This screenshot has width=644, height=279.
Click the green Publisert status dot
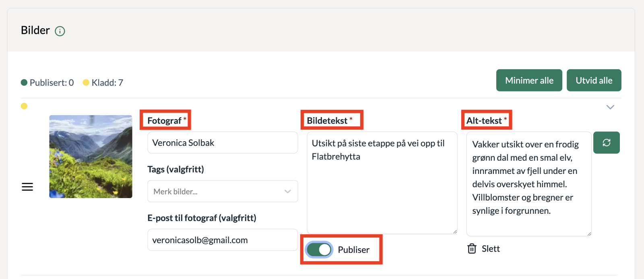pos(24,83)
